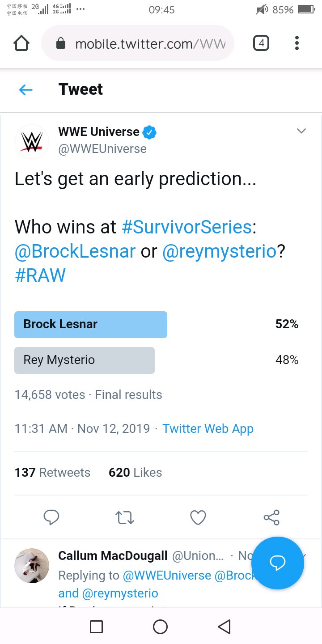Tap the floating blue compose reply button
Screen dimensions: 322x644
tap(278, 563)
